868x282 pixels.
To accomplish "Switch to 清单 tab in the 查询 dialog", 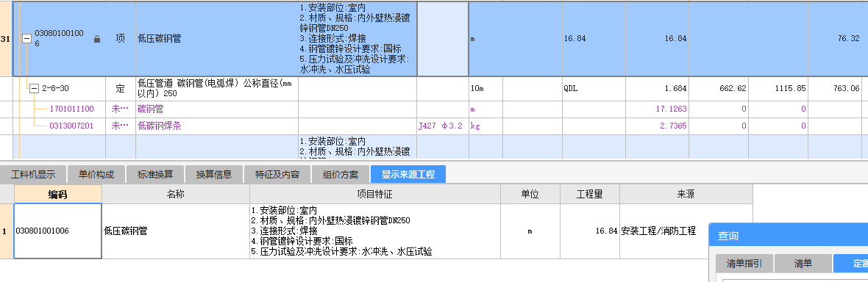I will pyautogui.click(x=803, y=264).
